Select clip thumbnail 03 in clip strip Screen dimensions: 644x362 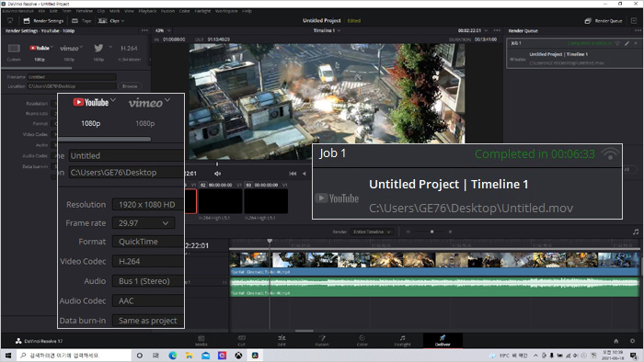(266, 201)
